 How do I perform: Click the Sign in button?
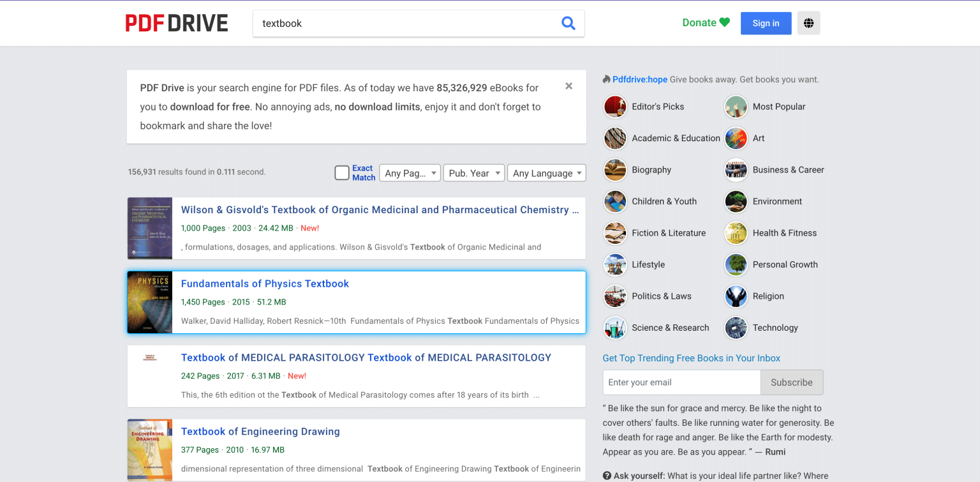[766, 24]
